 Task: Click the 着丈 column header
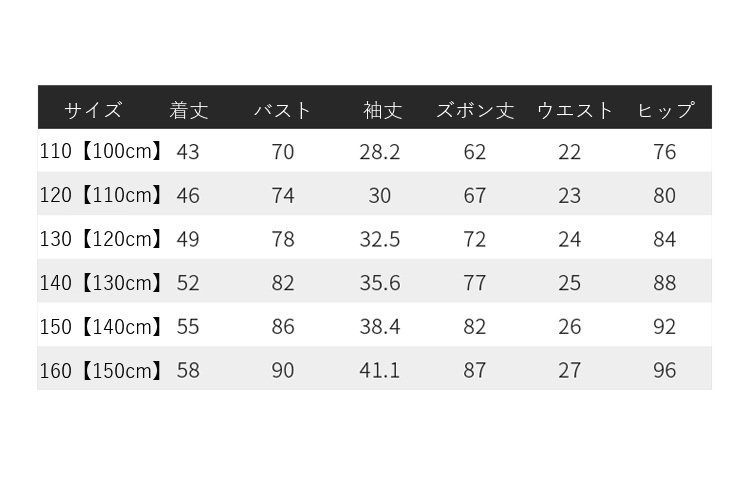[x=188, y=110]
